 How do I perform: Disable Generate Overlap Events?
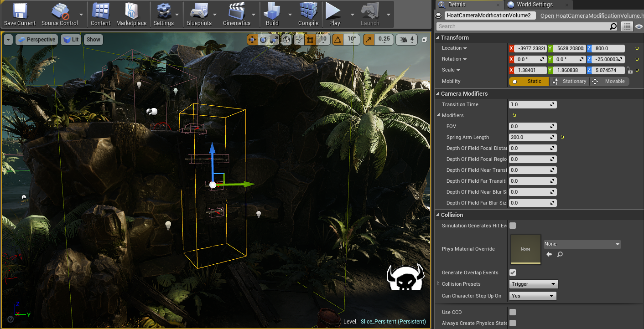pyautogui.click(x=512, y=272)
